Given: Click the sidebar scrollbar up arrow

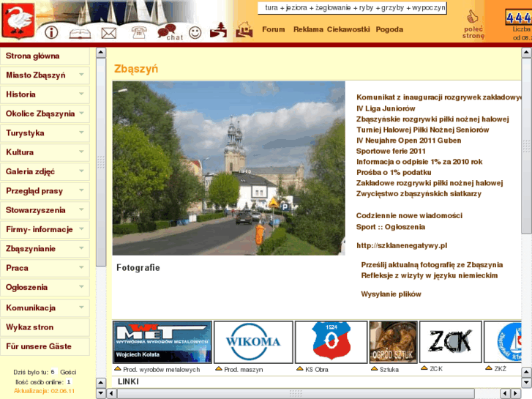Looking at the screenshot, I should pyautogui.click(x=101, y=53).
